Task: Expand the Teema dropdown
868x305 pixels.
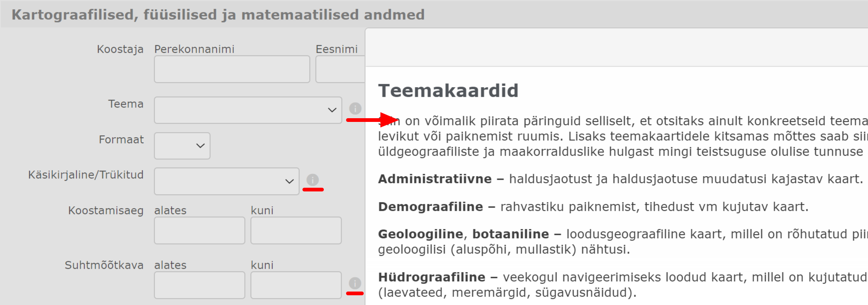Action: pyautogui.click(x=248, y=110)
